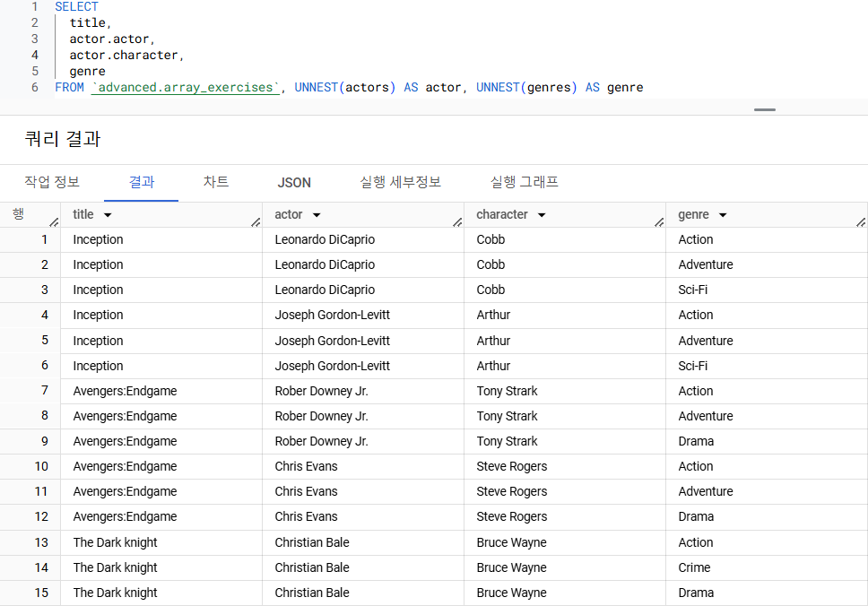Click the UNNEST(actors) expression
The height and width of the screenshot is (606, 868).
point(345,88)
